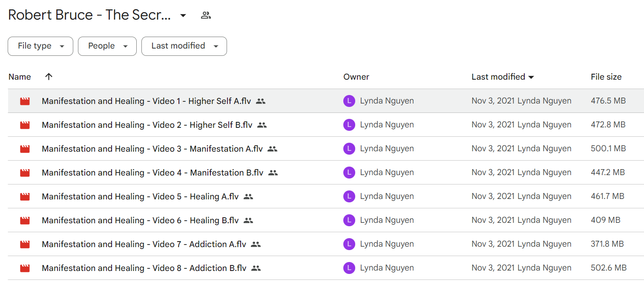The width and height of the screenshot is (644, 291).
Task: Click owner avatar in Addiction A row
Action: [349, 244]
